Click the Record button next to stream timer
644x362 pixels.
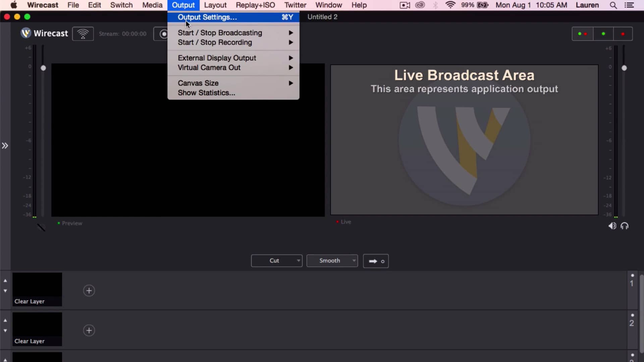(x=164, y=34)
